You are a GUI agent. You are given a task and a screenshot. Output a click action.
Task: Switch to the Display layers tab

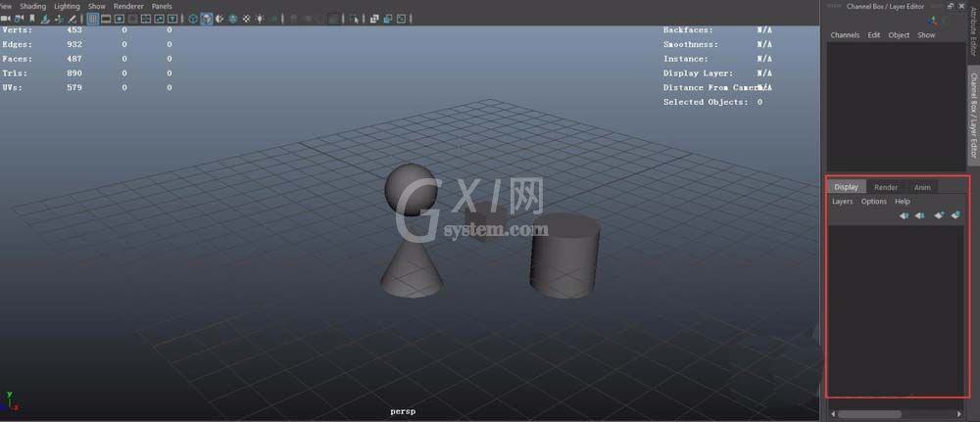[847, 187]
